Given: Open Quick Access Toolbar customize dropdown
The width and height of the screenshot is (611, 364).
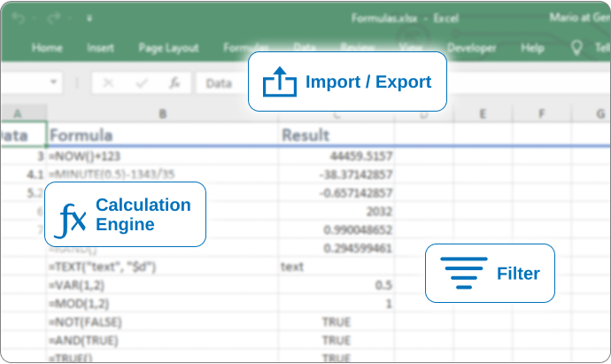Looking at the screenshot, I should (x=89, y=18).
